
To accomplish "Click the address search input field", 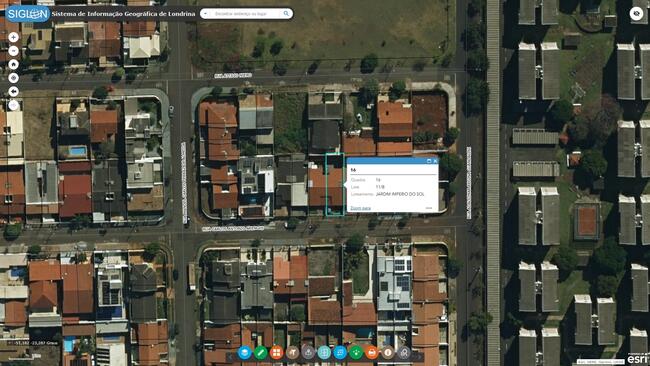I will 246,14.
